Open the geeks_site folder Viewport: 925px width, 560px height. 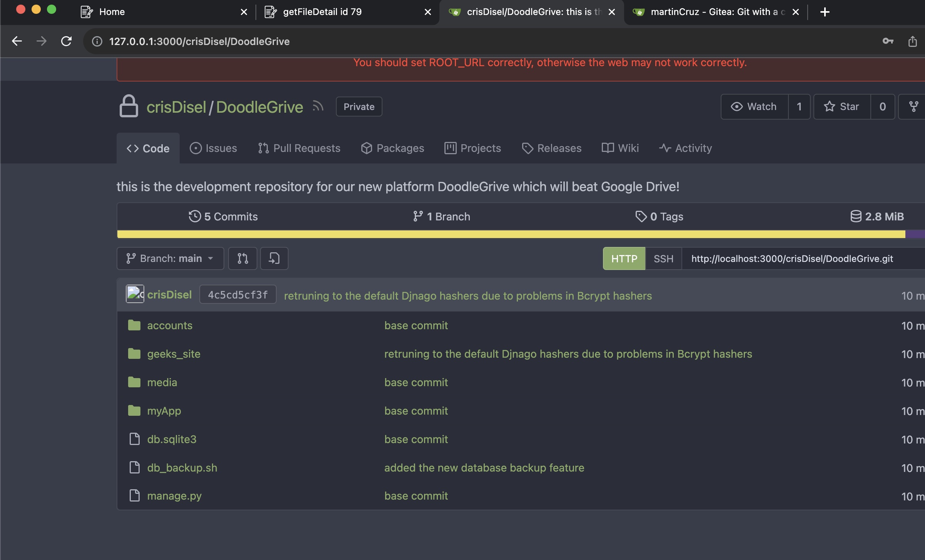[174, 354]
